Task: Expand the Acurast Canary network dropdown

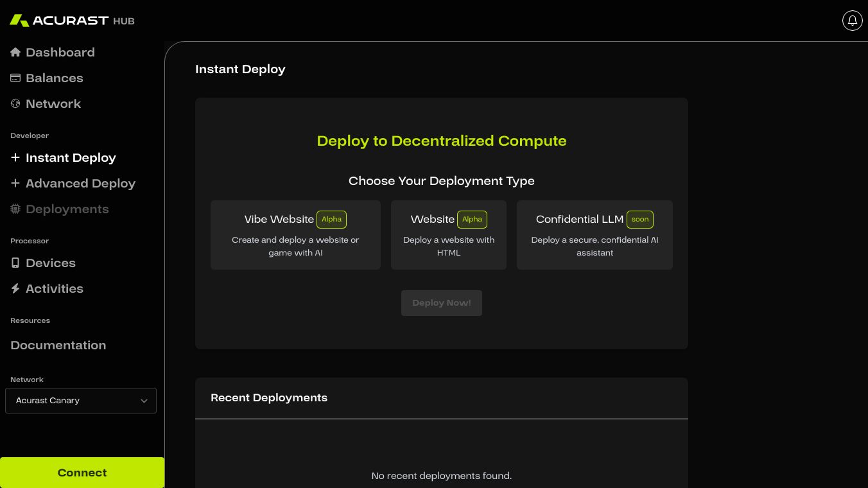Action: pyautogui.click(x=81, y=401)
